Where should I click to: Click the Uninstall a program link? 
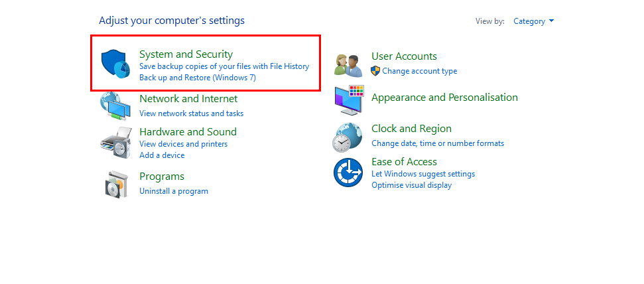pos(173,191)
